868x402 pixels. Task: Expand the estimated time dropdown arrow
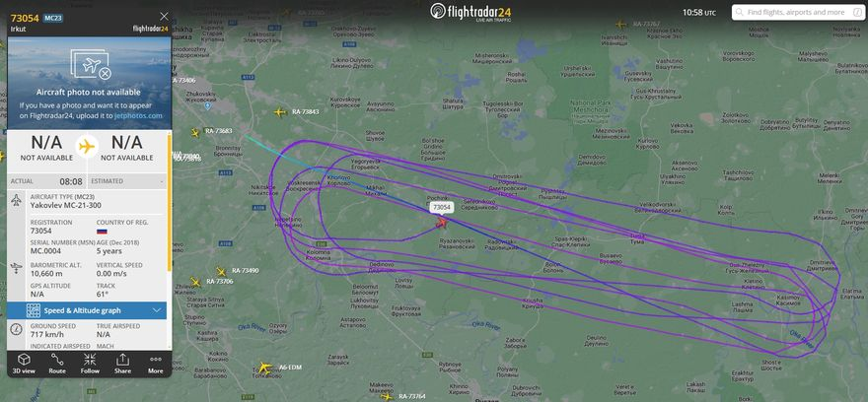click(162, 181)
